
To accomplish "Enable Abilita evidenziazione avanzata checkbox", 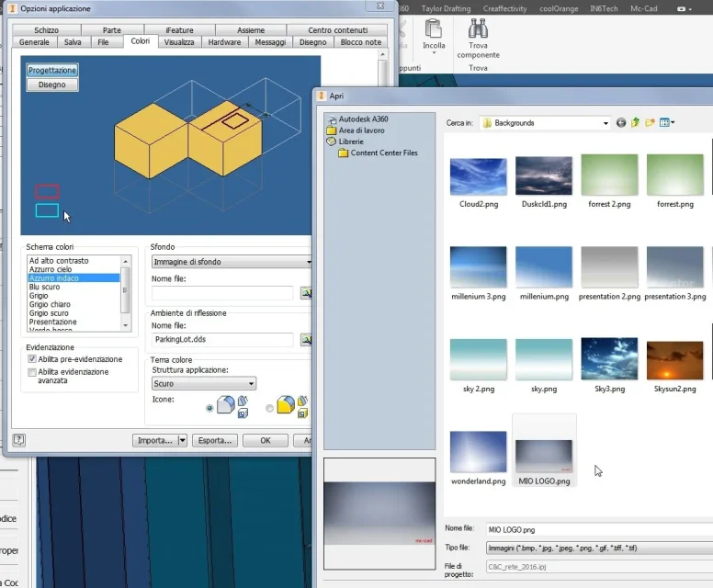I will click(32, 372).
